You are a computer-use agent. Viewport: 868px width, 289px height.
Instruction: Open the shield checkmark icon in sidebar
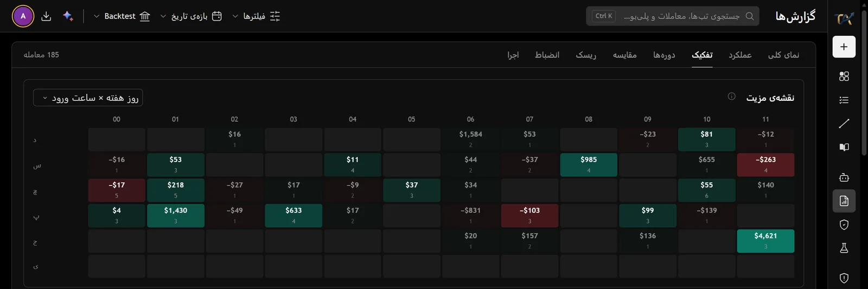click(844, 224)
